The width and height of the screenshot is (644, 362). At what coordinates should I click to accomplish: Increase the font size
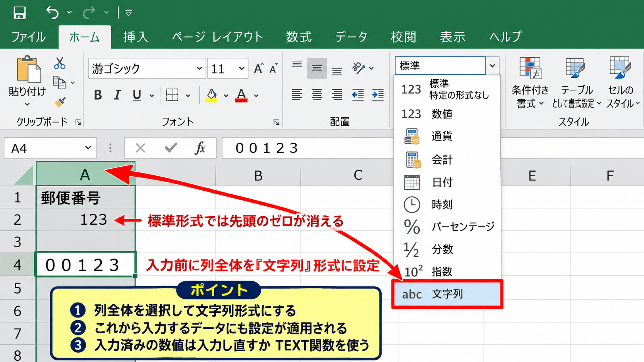click(x=259, y=68)
